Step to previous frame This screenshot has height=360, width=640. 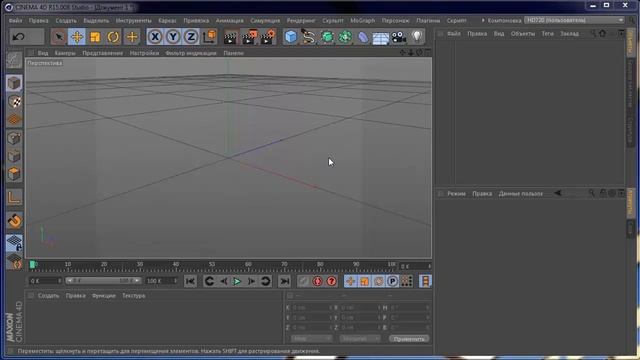[x=223, y=281]
